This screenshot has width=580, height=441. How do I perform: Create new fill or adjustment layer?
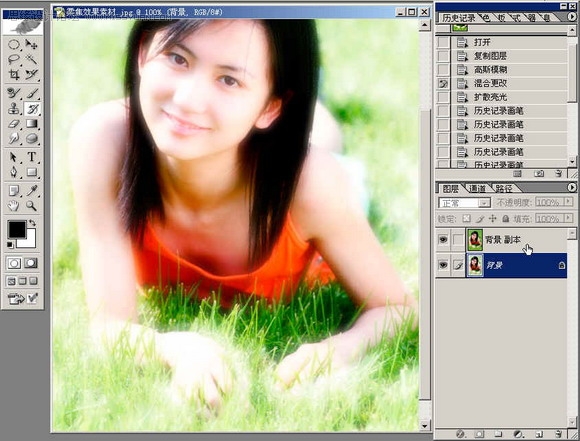pos(519,434)
